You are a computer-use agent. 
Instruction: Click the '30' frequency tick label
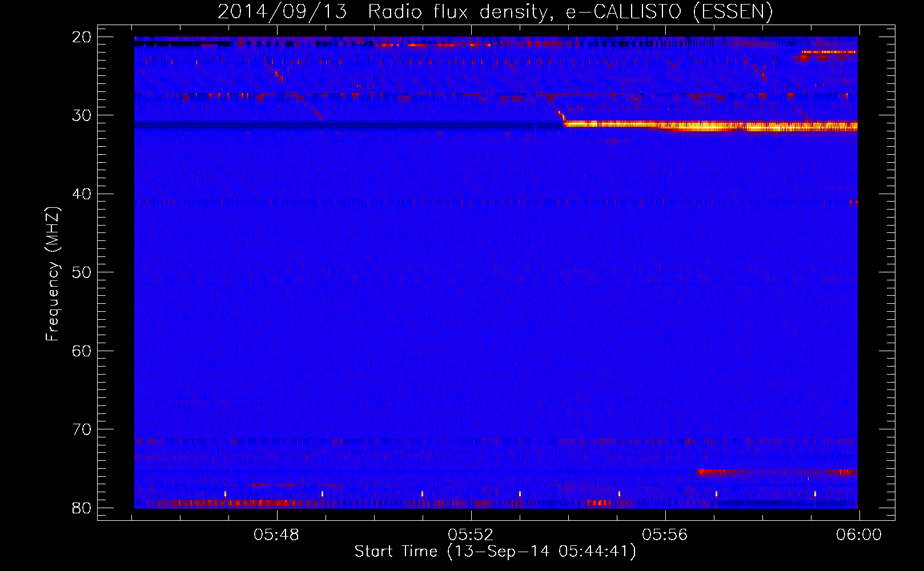pyautogui.click(x=82, y=115)
